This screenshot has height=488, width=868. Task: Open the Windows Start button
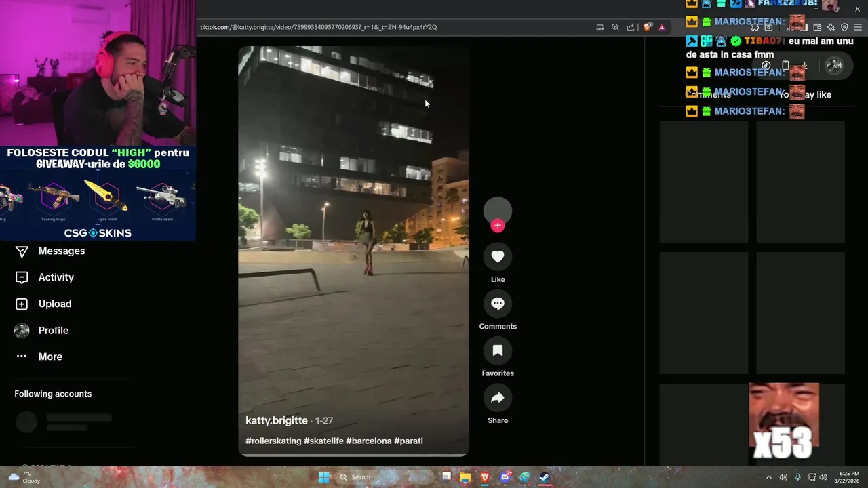coord(324,477)
